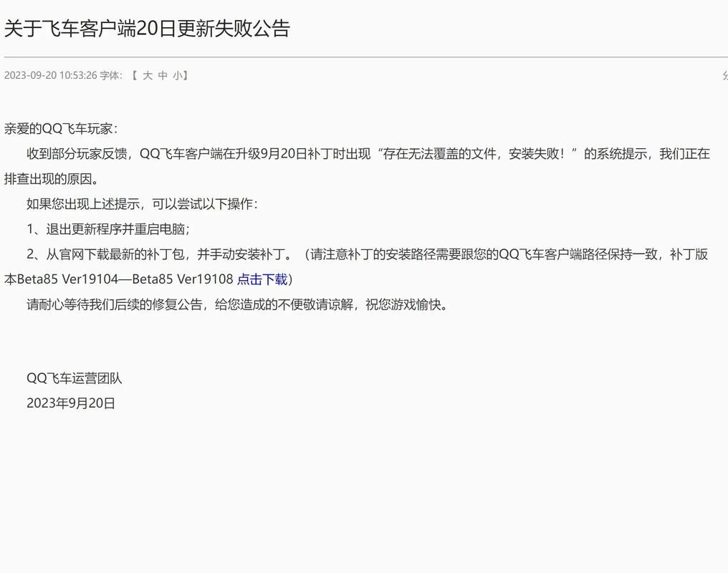Click the sentence 请耐心等待我们后续的修复公告
The image size is (728, 573).
[x=115, y=305]
